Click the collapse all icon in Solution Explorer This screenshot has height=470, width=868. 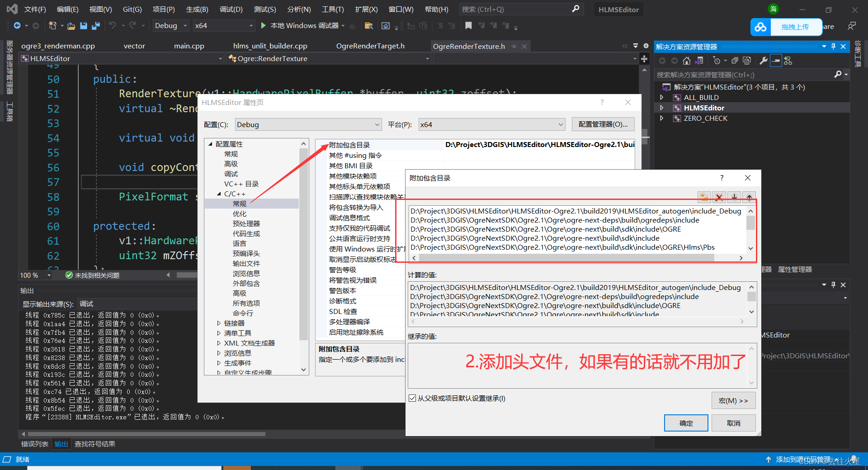point(735,61)
